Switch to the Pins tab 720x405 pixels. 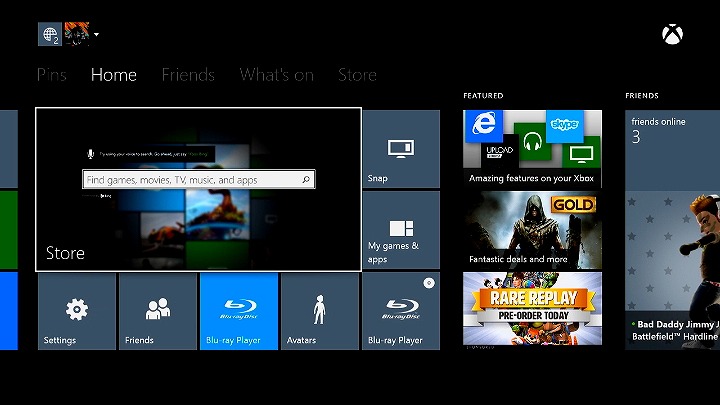pyautogui.click(x=52, y=75)
